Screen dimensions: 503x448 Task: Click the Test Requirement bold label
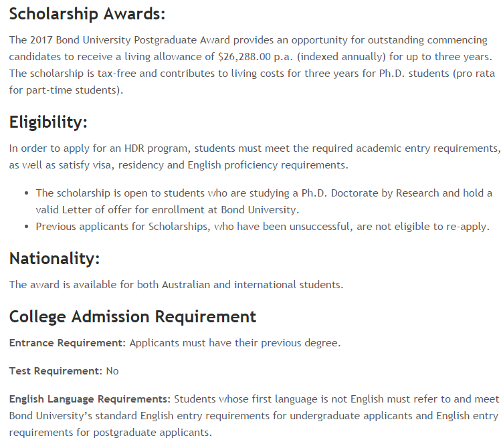click(56, 371)
